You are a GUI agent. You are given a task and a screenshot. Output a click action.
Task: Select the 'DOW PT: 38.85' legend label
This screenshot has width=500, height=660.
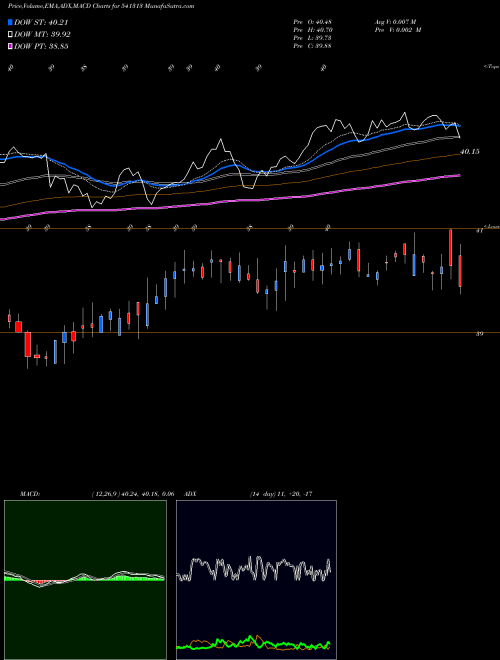click(41, 46)
